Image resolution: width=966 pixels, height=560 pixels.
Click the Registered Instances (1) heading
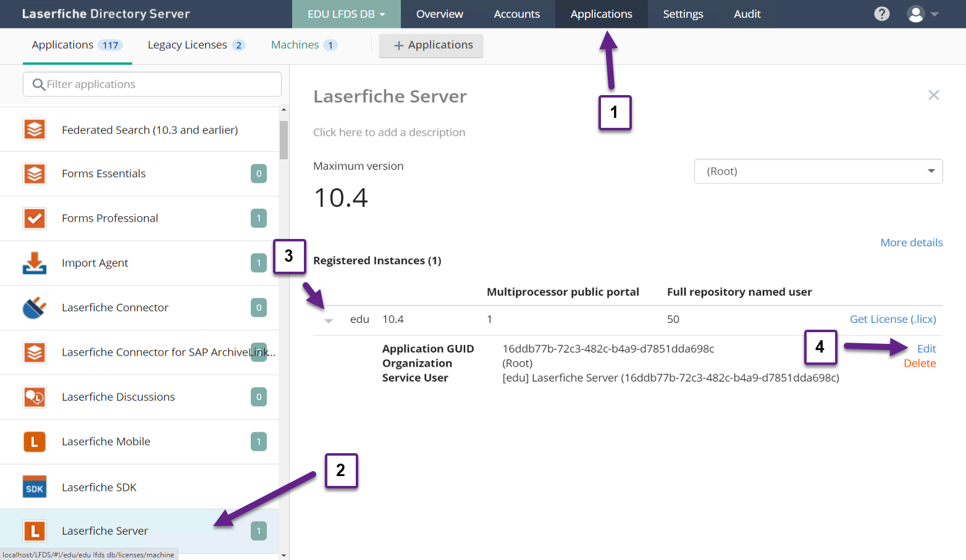(377, 261)
